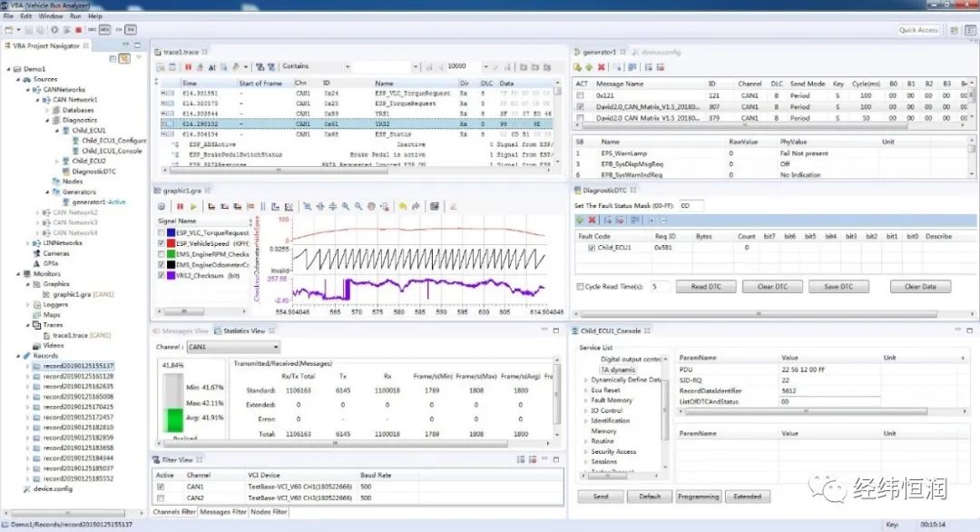Click the yellow undo arrow in graphic toolbar
Screen dimensions: 980x532
(x=403, y=207)
